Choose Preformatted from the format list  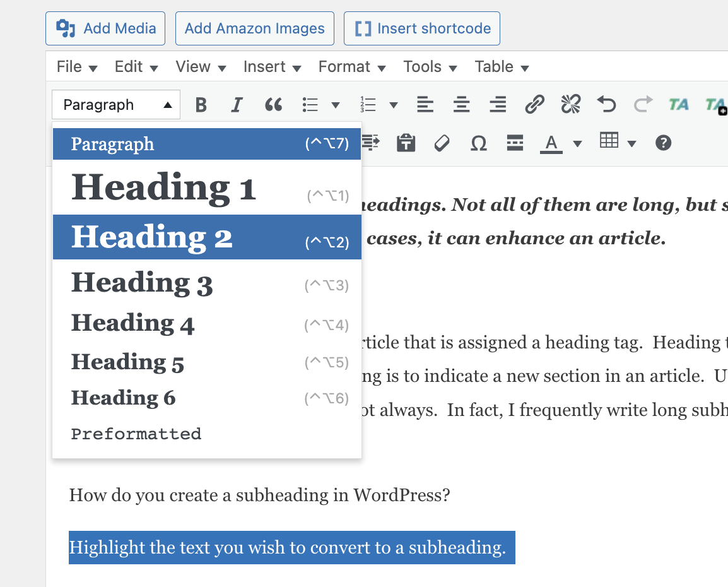(207, 434)
